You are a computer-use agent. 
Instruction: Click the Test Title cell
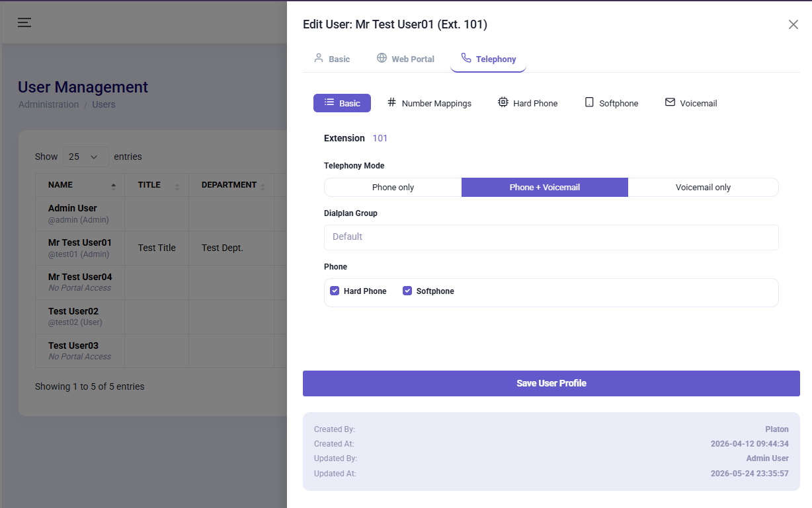(x=157, y=248)
